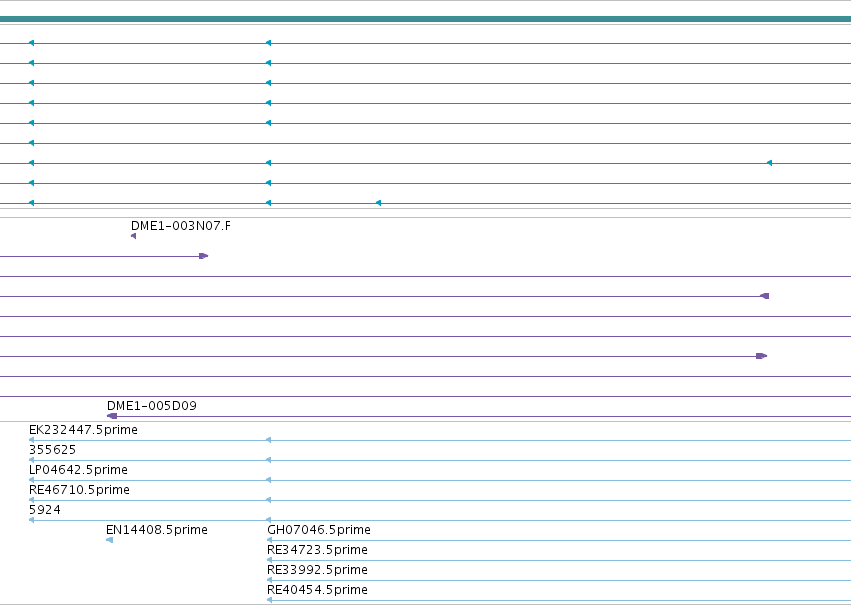Click the thick teal gene span bar

[x=426, y=19]
